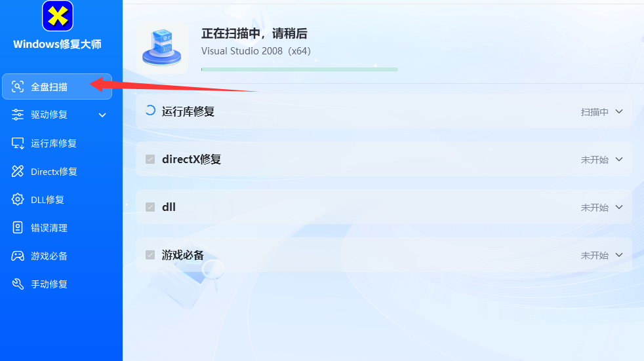Viewport: 644px width, 361px height.
Task: Click the 游戏必备 gamepad icon
Action: click(18, 256)
